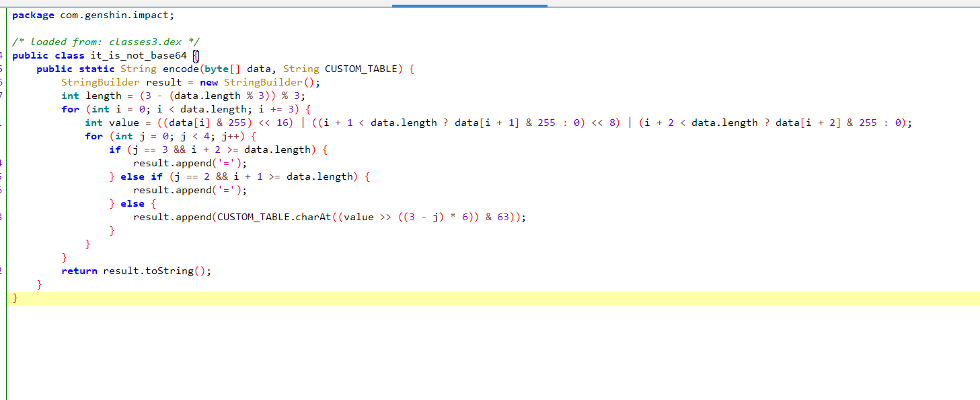Click the standalone '} else {' line
980x400 pixels.
133,203
